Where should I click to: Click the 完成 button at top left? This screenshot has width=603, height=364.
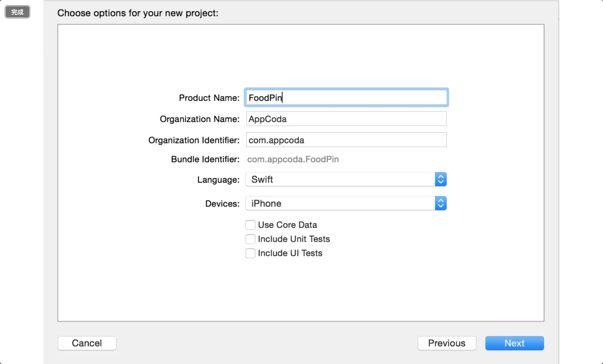(17, 12)
